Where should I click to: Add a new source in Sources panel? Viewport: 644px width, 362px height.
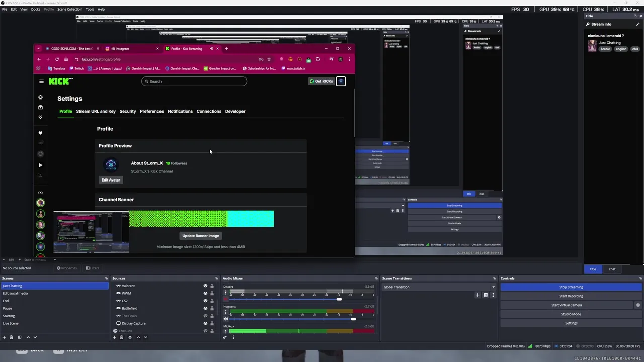point(114,337)
